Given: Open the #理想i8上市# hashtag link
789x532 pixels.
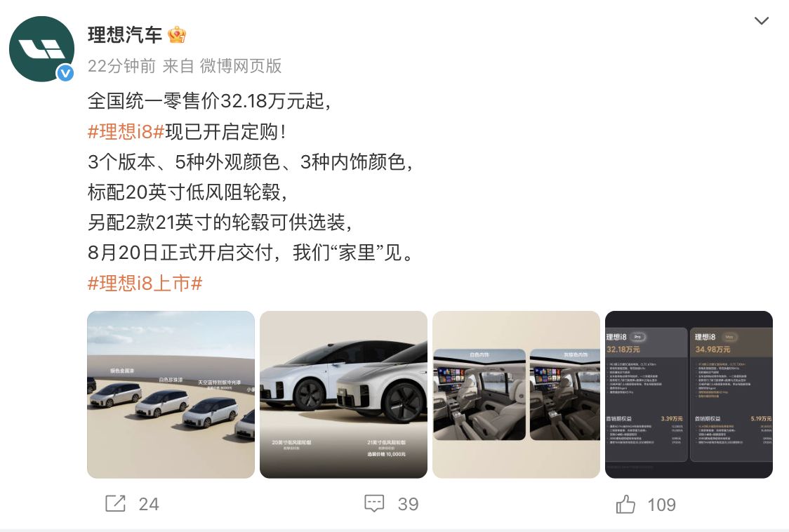Looking at the screenshot, I should click(145, 284).
